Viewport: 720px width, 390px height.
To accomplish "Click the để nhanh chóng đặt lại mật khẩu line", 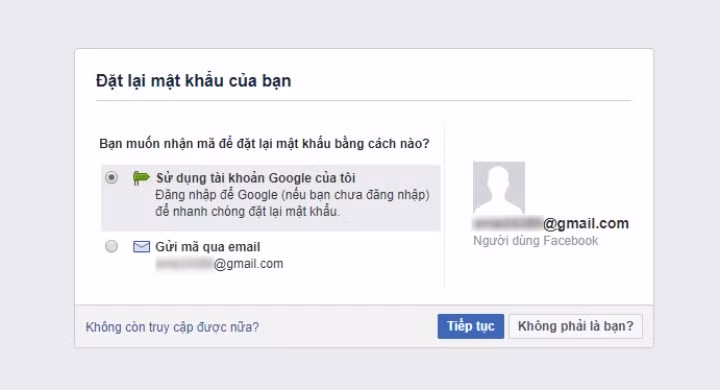I will point(248,211).
